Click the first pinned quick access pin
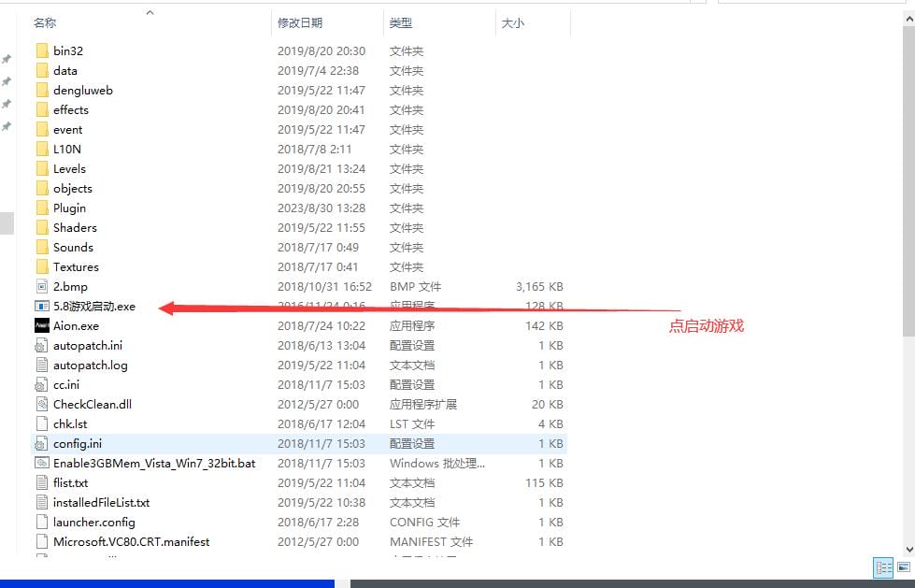The height and width of the screenshot is (588, 915). (7, 59)
